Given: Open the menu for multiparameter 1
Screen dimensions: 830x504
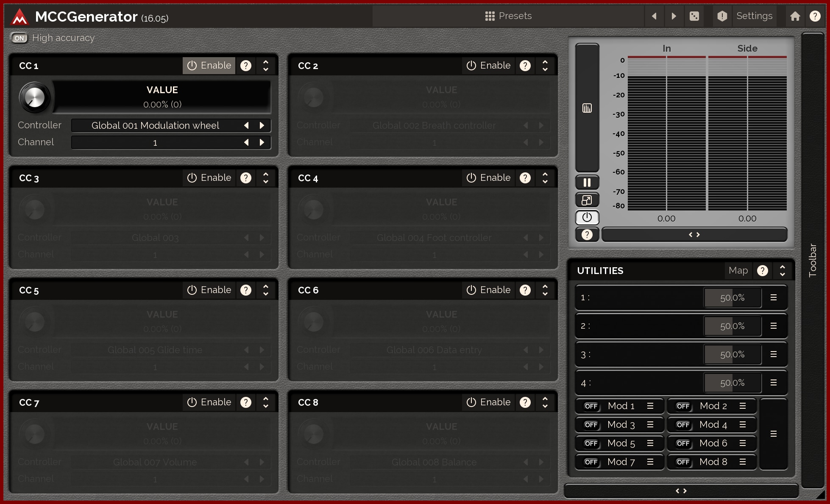Looking at the screenshot, I should 774,298.
